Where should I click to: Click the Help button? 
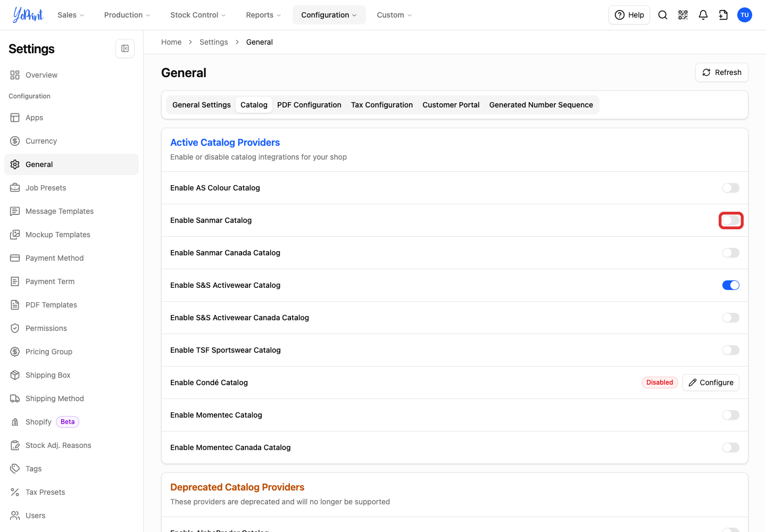pyautogui.click(x=629, y=15)
